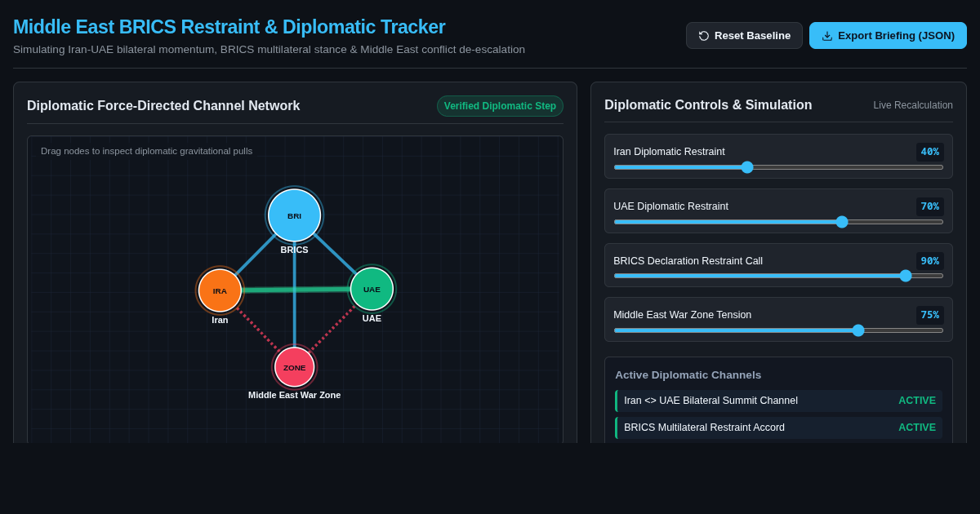The image size is (980, 514).
Task: Click the BRICS Multilateral Restraint Accord row
Action: click(x=778, y=428)
